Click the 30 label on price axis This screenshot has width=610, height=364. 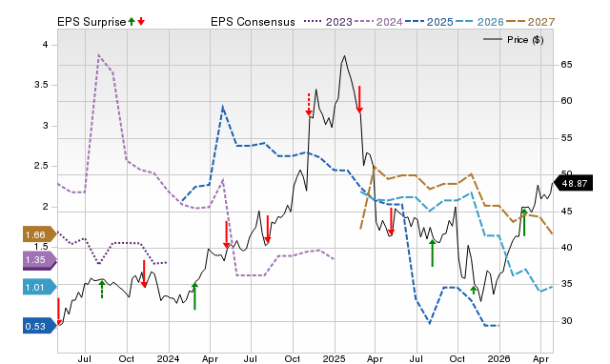pos(566,321)
